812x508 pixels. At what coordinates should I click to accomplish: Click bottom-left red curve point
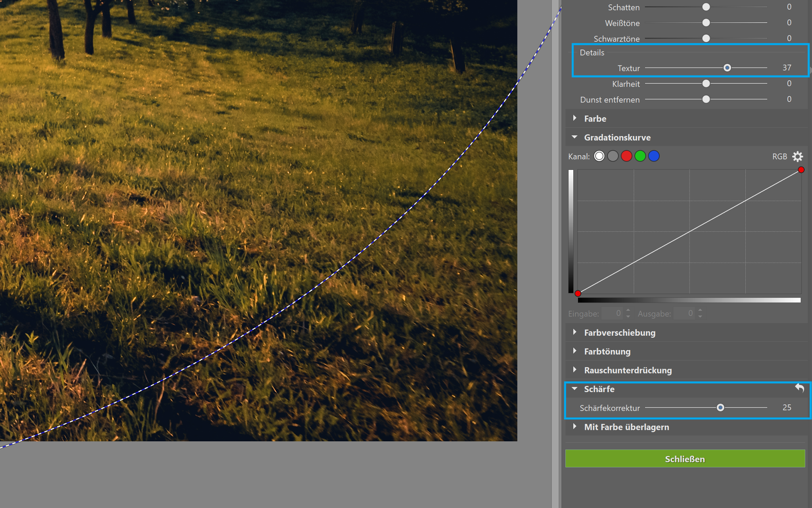tap(578, 294)
